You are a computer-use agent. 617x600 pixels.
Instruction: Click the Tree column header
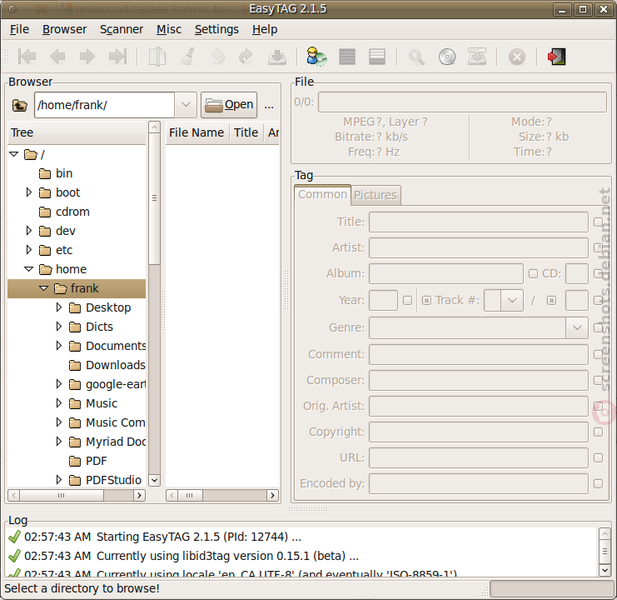tap(77, 133)
